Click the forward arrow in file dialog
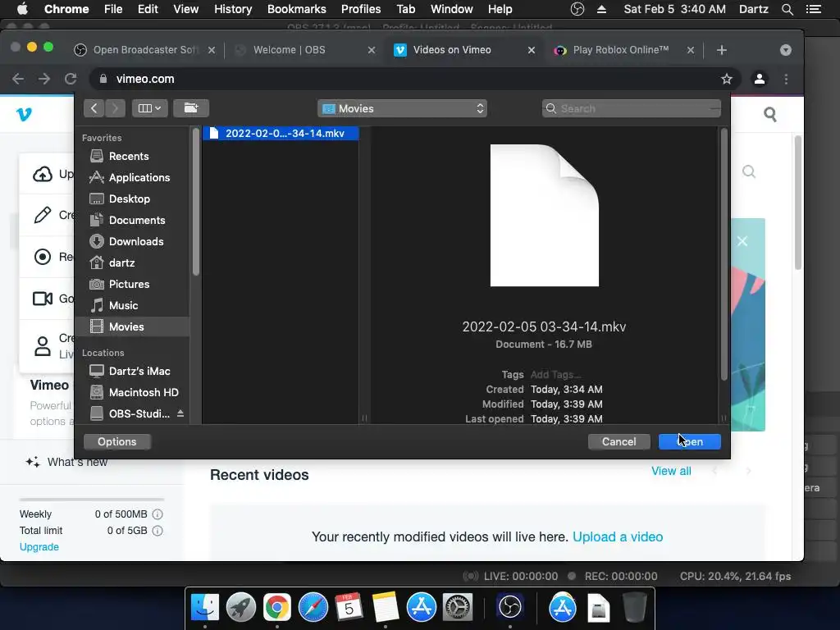 115,108
